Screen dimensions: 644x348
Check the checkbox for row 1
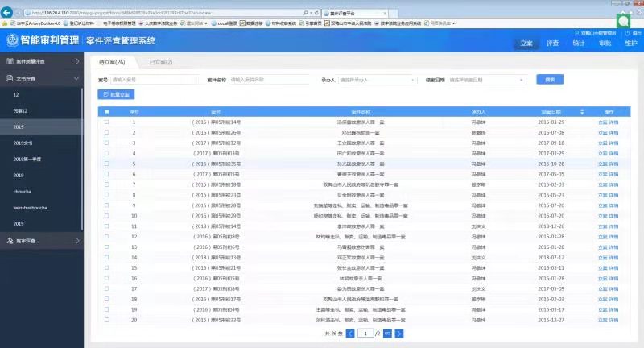click(106, 122)
